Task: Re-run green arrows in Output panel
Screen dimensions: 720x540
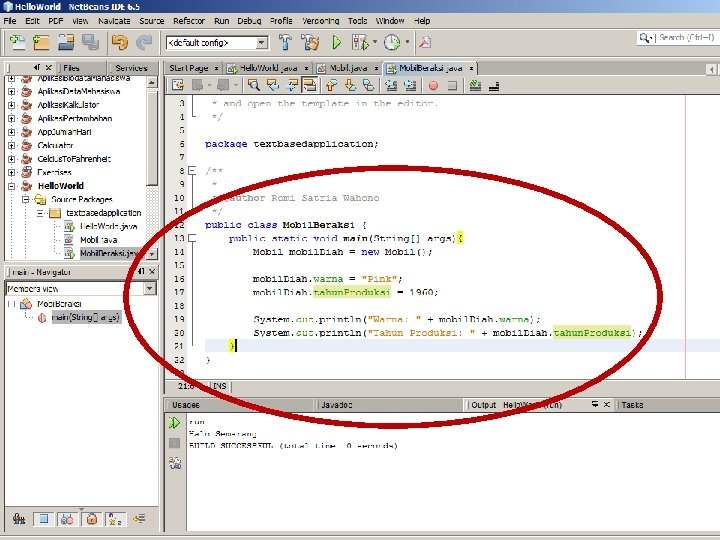Action: (x=174, y=422)
